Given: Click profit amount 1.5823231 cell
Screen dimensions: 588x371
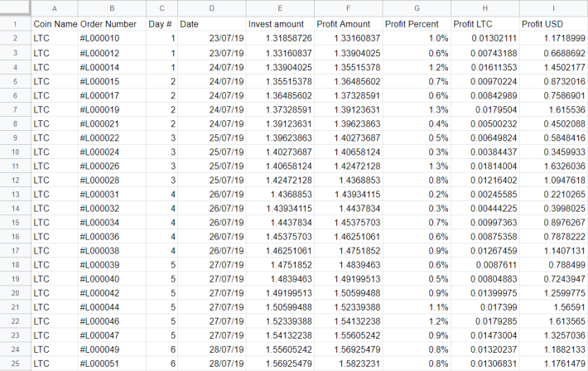Looking at the screenshot, I should coord(349,364).
